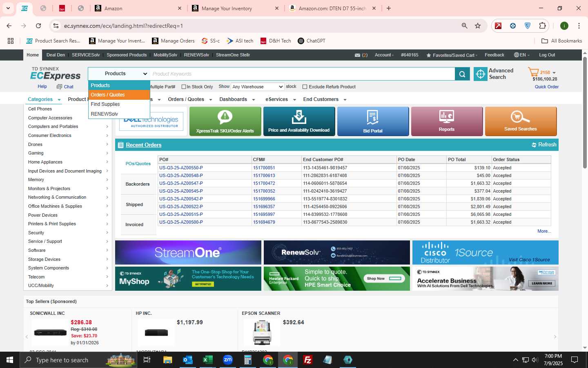This screenshot has width=588, height=368.
Task: Open the Cisco 1Source banner
Action: 486,252
